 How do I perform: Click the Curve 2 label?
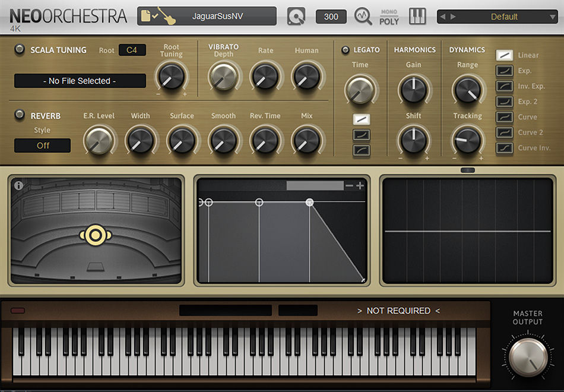[530, 132]
